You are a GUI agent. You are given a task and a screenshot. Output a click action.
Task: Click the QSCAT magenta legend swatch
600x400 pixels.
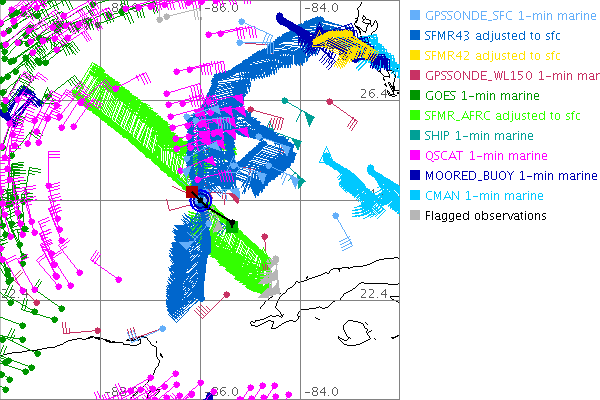(415, 156)
